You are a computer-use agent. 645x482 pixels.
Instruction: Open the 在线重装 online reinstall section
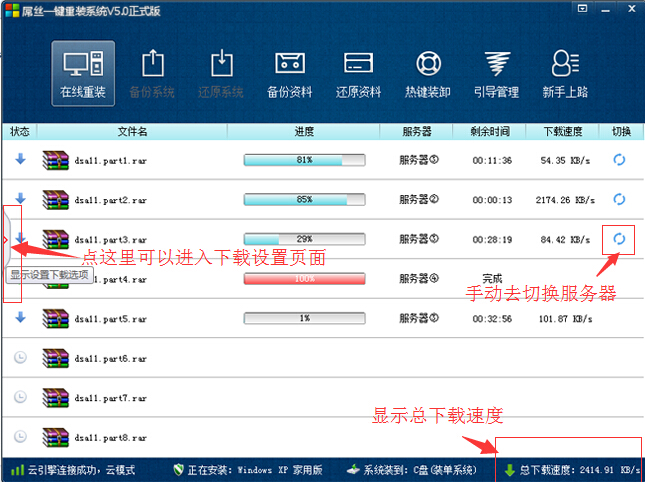(x=83, y=72)
